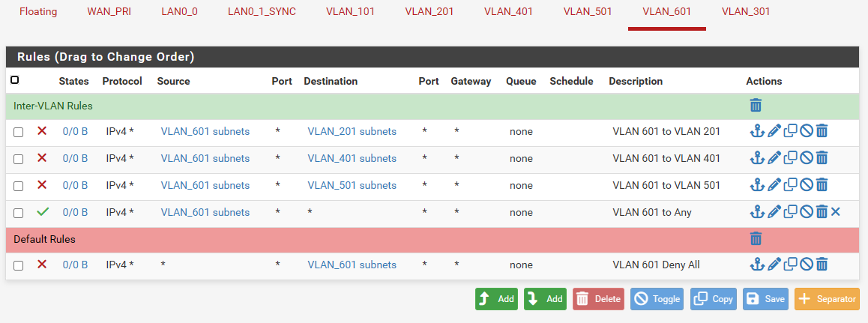Edit the VLAN 601 to VLAN 401 rule
The width and height of the screenshot is (868, 323).
coord(774,158)
